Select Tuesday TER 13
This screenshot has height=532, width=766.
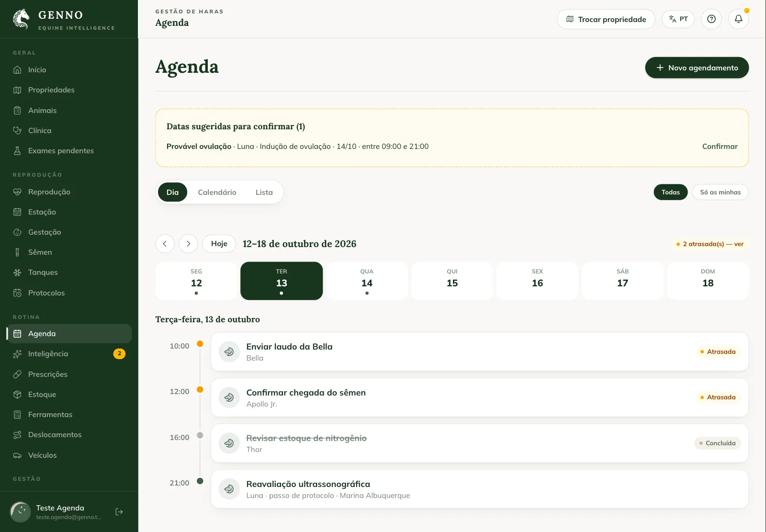[x=282, y=281]
